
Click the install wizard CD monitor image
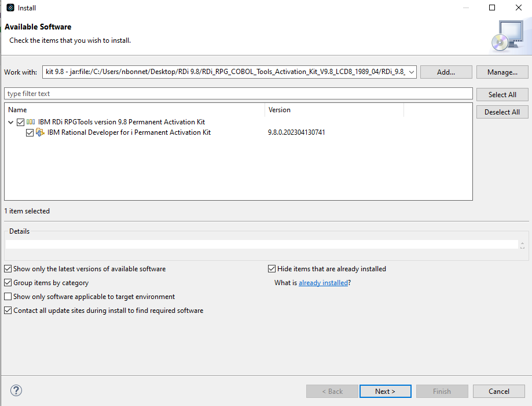508,36
